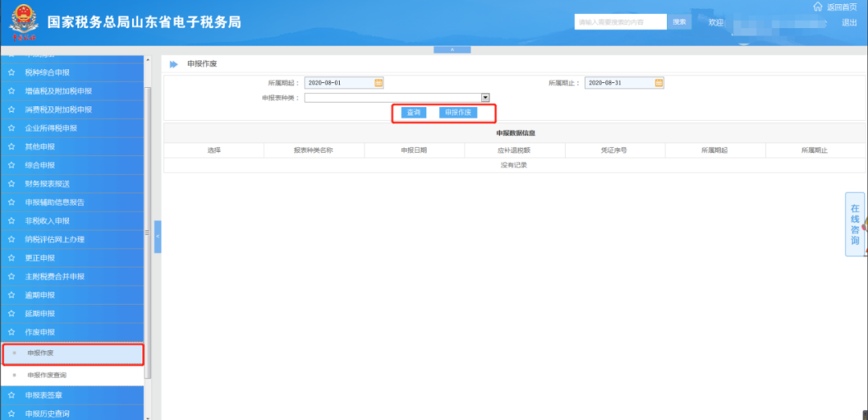
Task: Click the 选择 column header
Action: (x=214, y=150)
